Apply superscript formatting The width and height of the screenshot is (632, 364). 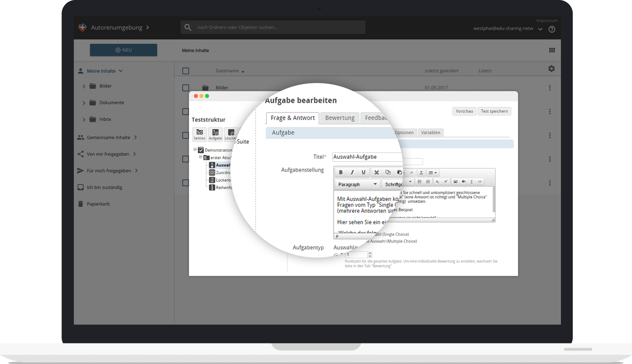(x=446, y=182)
